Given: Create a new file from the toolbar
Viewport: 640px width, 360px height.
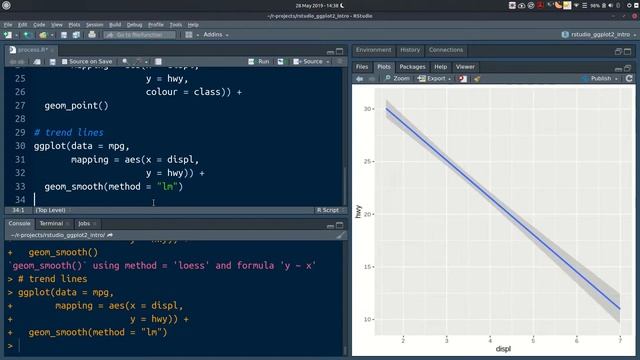Looking at the screenshot, I should point(8,35).
